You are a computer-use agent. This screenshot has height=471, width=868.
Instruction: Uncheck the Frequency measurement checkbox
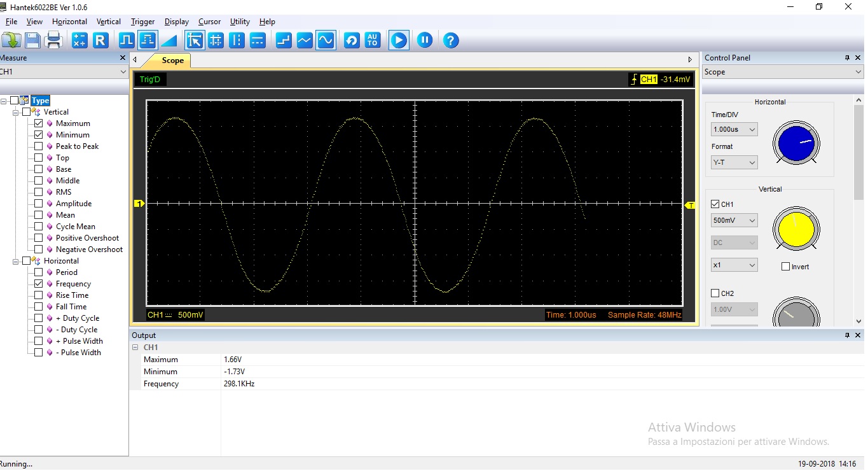pyautogui.click(x=39, y=284)
